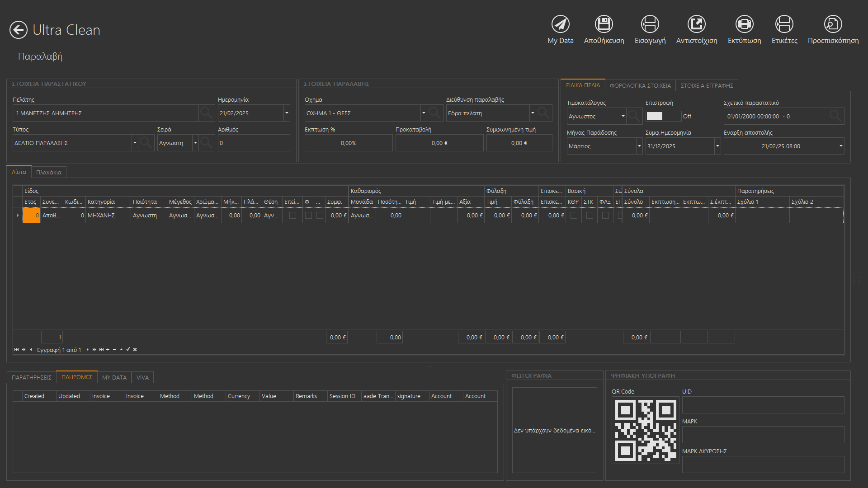868x488 pixels.
Task: Switch to ΦΟΡΟΛΟΓΙΚΑ ΣΤΟΙΧΕΙΑ tab
Action: coord(640,85)
